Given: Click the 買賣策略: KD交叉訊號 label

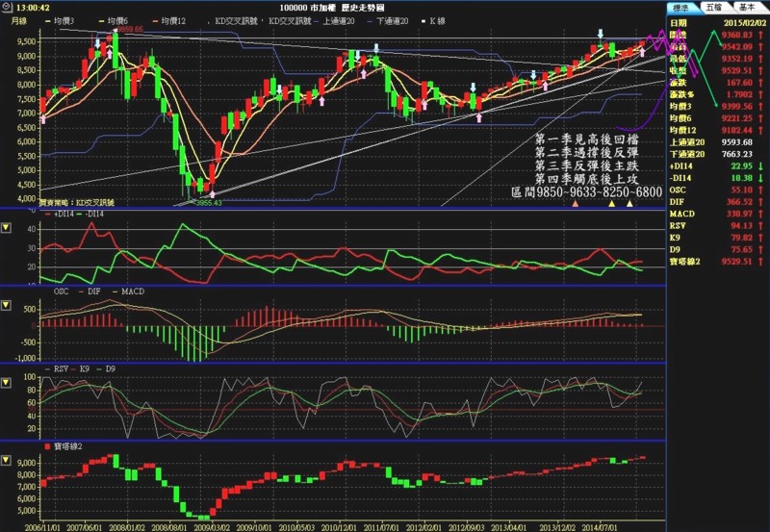Looking at the screenshot, I should click(x=77, y=203).
